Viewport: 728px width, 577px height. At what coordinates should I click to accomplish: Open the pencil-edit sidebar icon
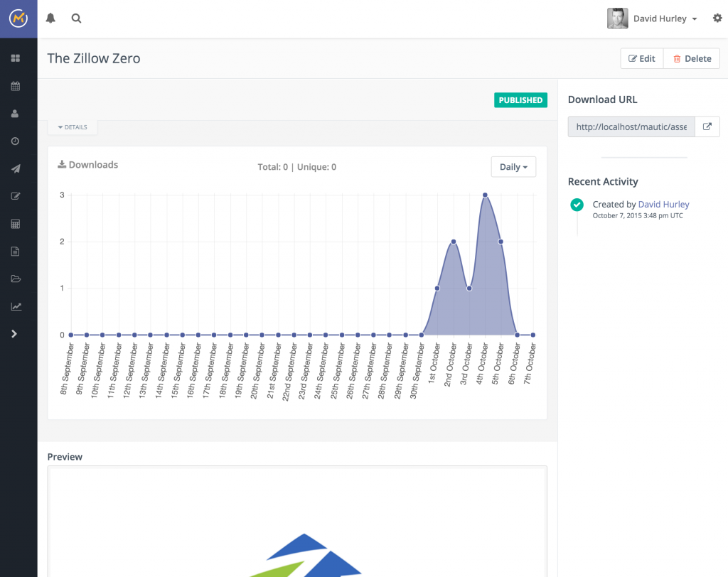(x=16, y=196)
